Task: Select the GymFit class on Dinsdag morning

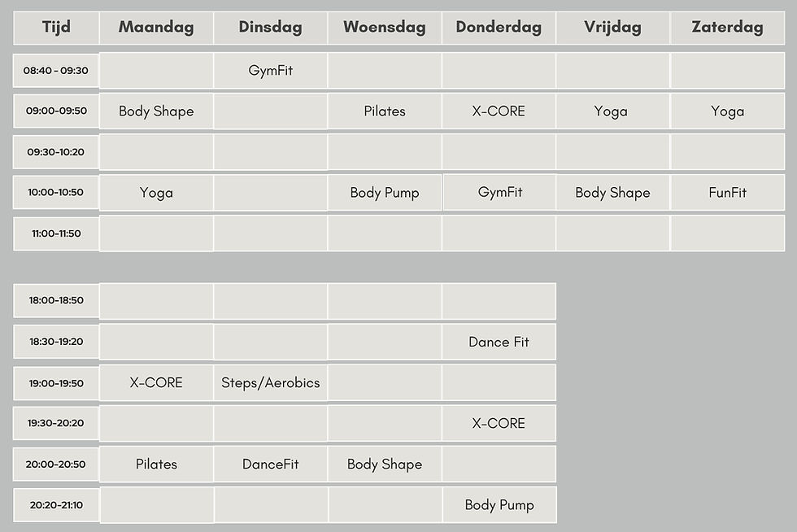Action: (270, 71)
